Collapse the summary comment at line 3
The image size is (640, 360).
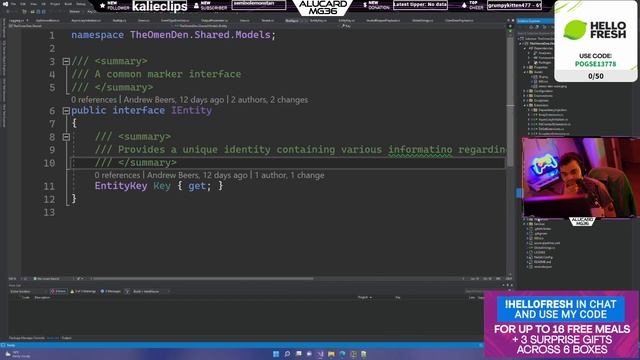tap(66, 61)
